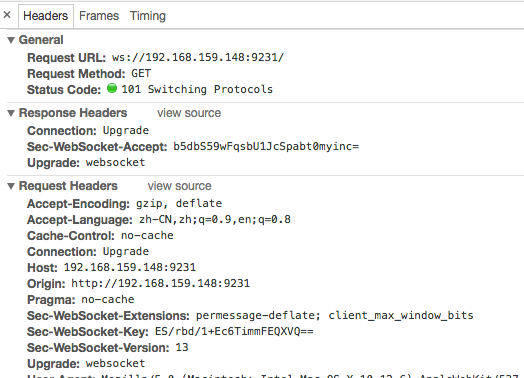Click the Host header value
This screenshot has width=524, height=378.
click(x=130, y=267)
